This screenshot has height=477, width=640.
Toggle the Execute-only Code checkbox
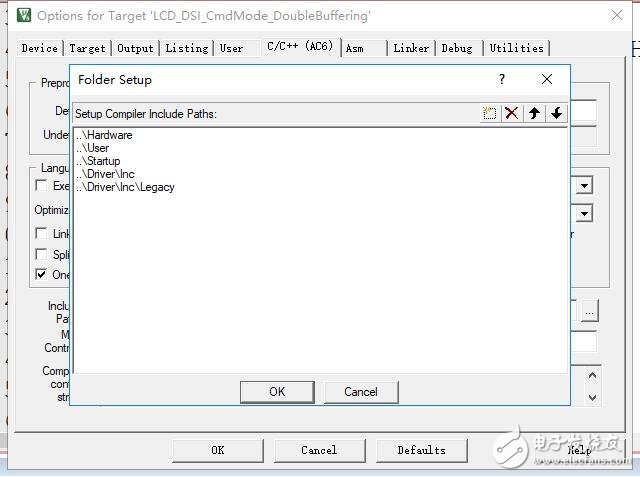tap(41, 185)
